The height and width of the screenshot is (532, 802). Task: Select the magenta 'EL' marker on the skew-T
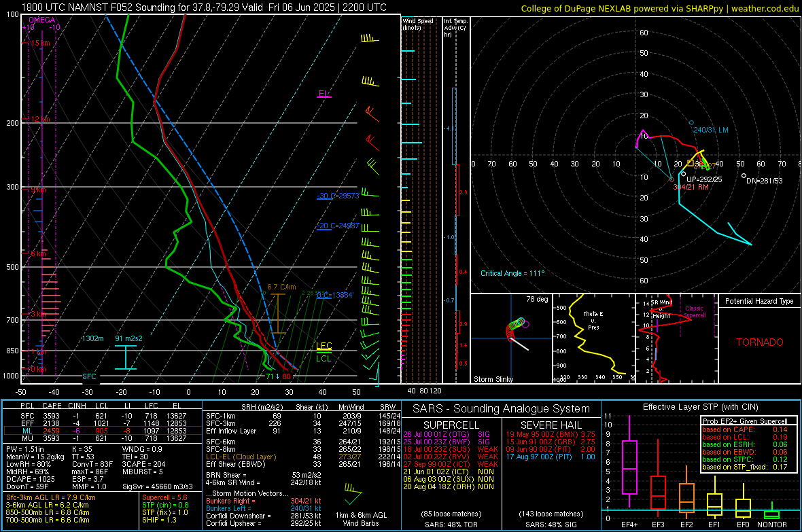point(324,94)
